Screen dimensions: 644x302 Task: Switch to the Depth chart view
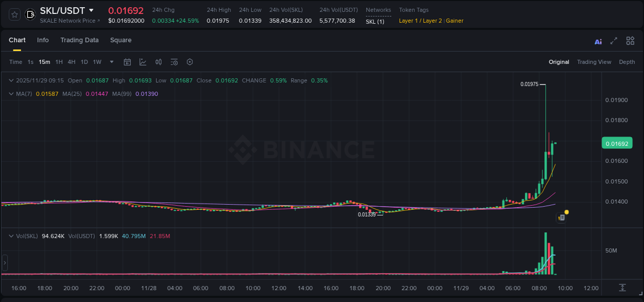(627, 62)
